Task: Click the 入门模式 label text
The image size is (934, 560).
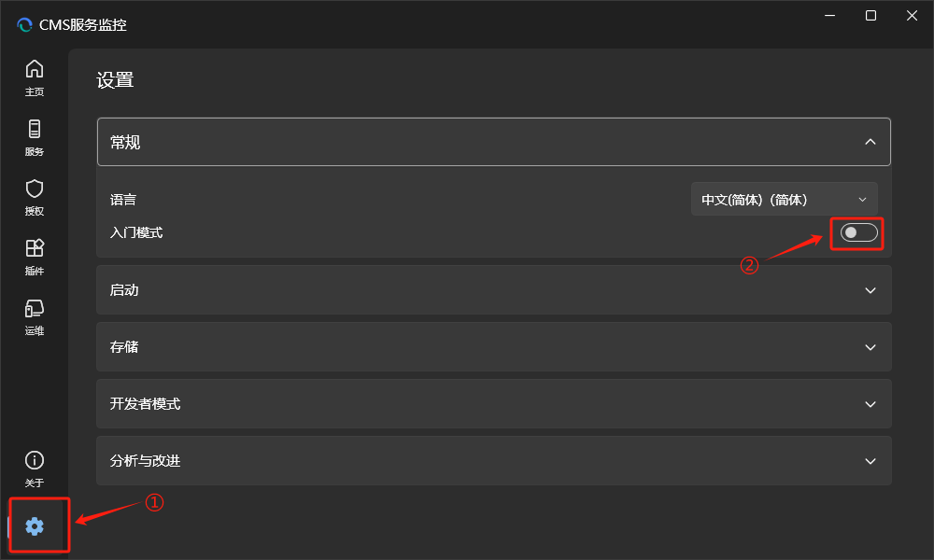Action: pos(136,232)
